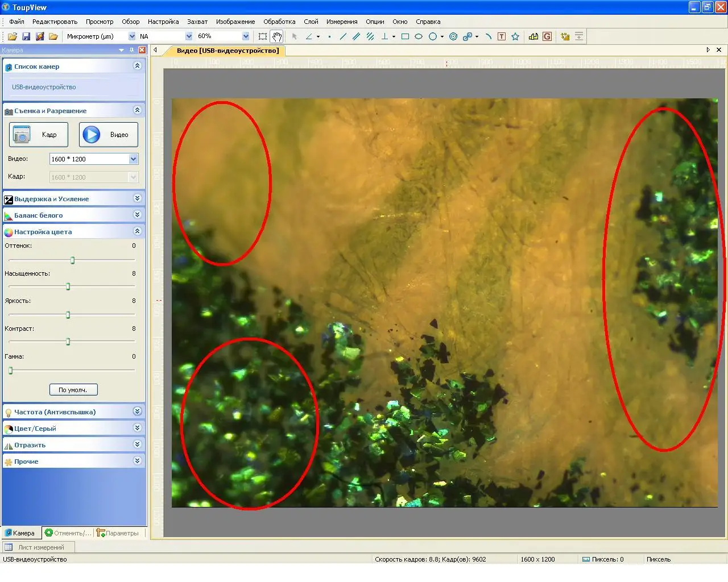Click the Контраст slider handle
Screen dimensions: 728x582
[68, 342]
